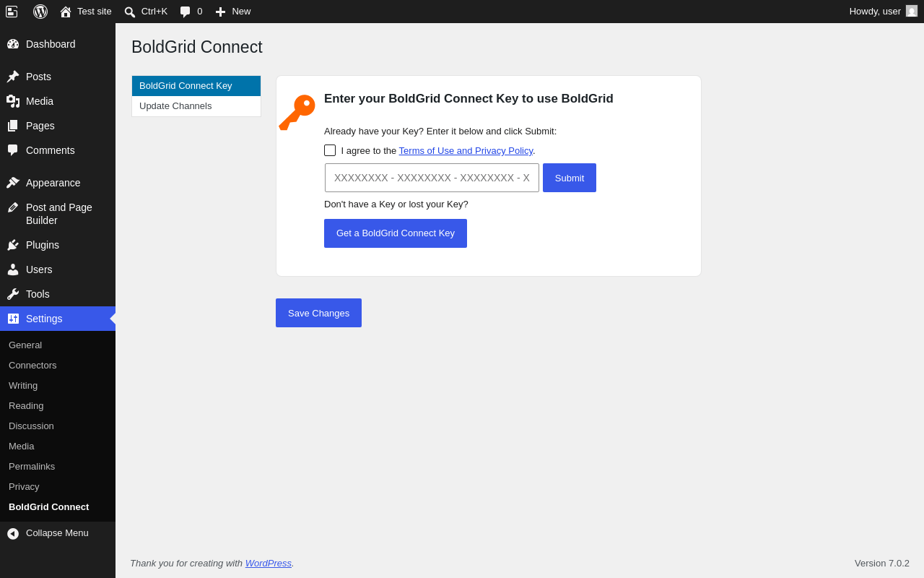
Task: Open the Ctrl+K search command icon
Action: [x=130, y=12]
